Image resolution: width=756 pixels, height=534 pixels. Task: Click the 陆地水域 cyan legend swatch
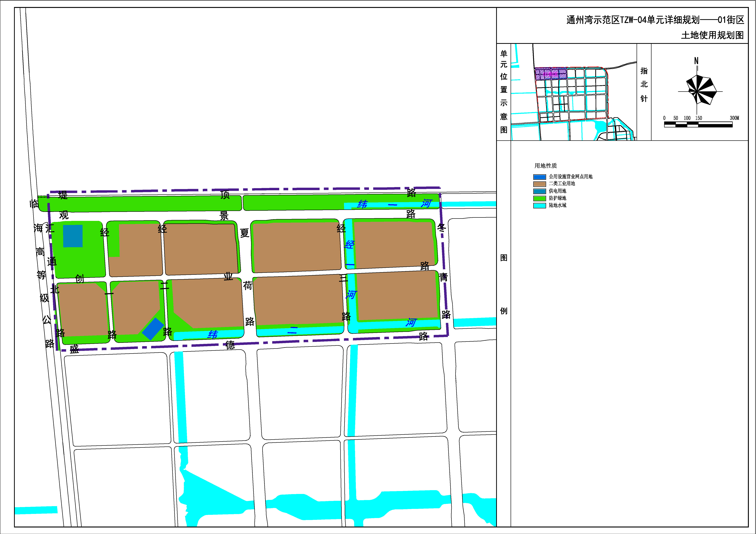[x=539, y=206]
